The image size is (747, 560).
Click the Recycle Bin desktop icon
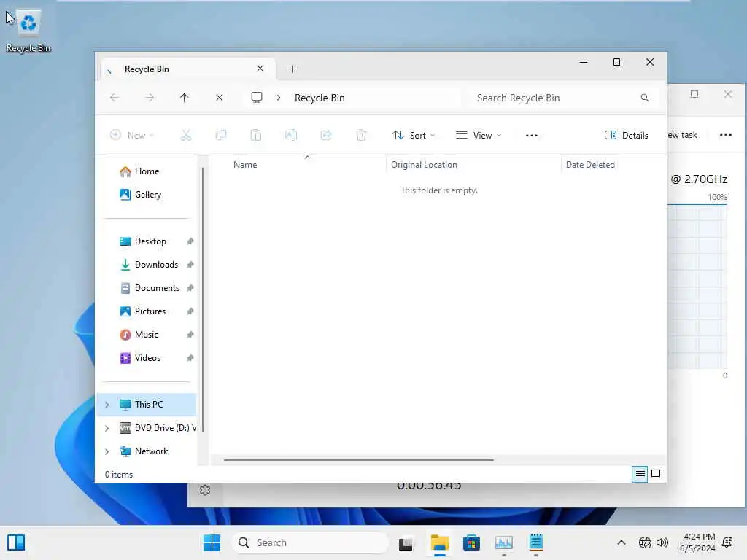(x=28, y=31)
